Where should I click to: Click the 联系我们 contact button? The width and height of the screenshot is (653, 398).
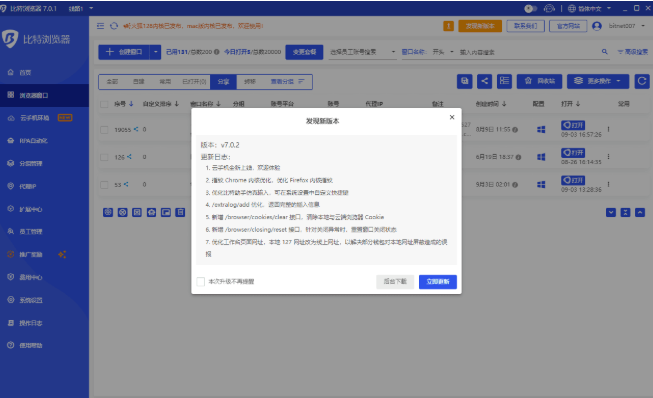pyautogui.click(x=526, y=26)
